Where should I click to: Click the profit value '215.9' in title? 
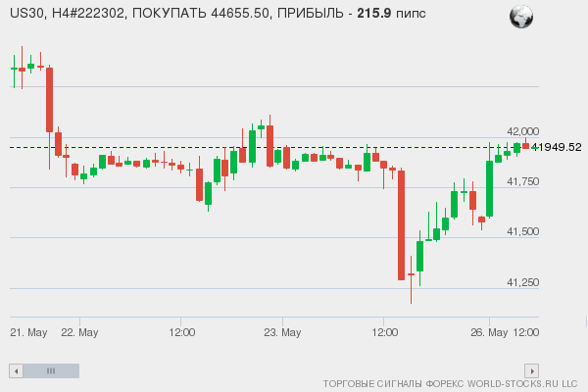point(374,14)
